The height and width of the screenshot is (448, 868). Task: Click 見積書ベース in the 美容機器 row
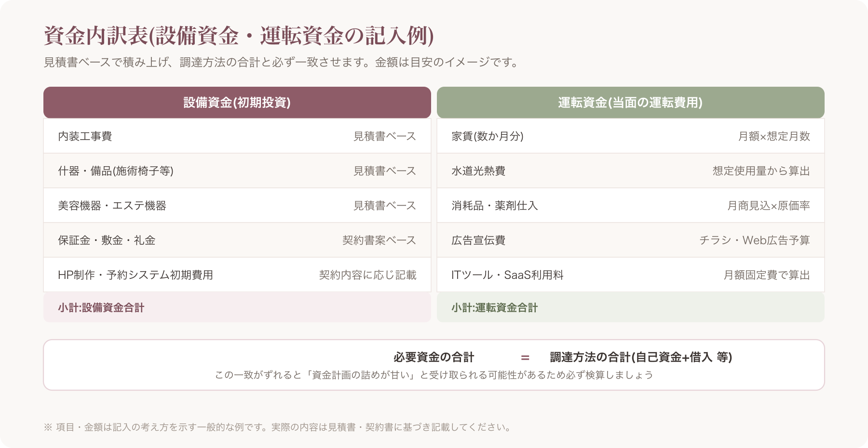click(x=385, y=206)
